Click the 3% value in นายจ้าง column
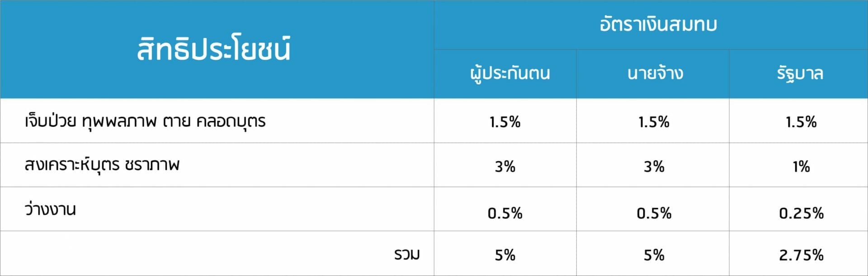The width and height of the screenshot is (868, 276). [x=654, y=167]
